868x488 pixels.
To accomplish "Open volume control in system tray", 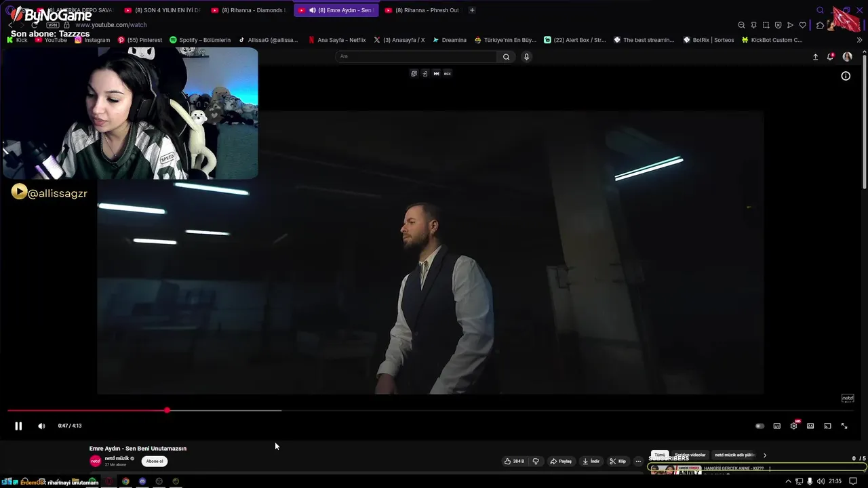I will click(x=821, y=481).
